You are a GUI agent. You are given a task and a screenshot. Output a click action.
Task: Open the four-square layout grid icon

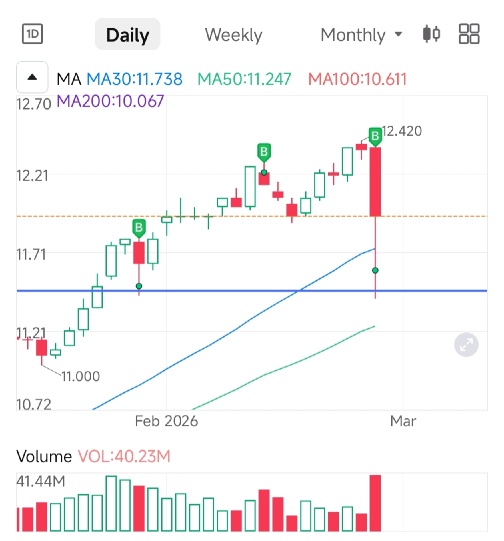click(469, 34)
